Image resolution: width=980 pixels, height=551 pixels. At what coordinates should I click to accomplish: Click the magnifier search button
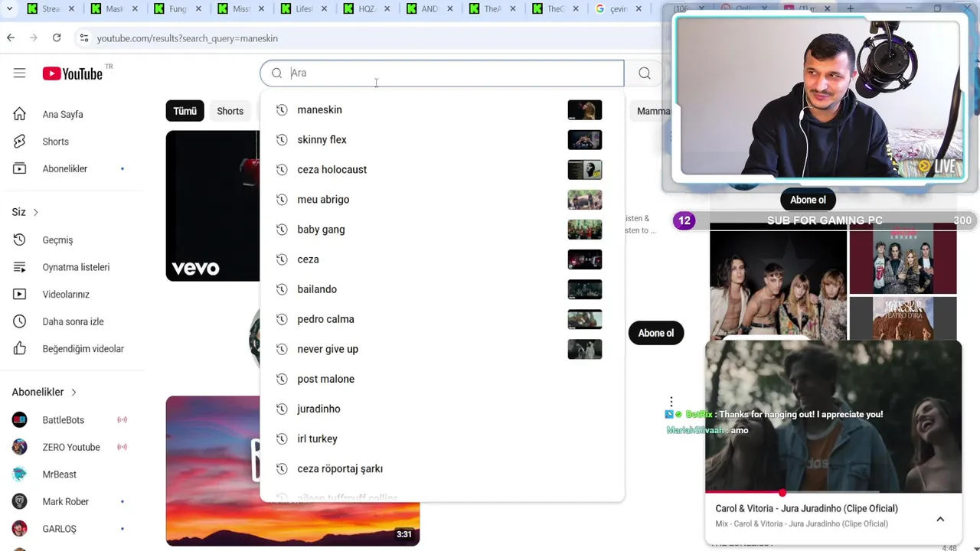(x=645, y=73)
